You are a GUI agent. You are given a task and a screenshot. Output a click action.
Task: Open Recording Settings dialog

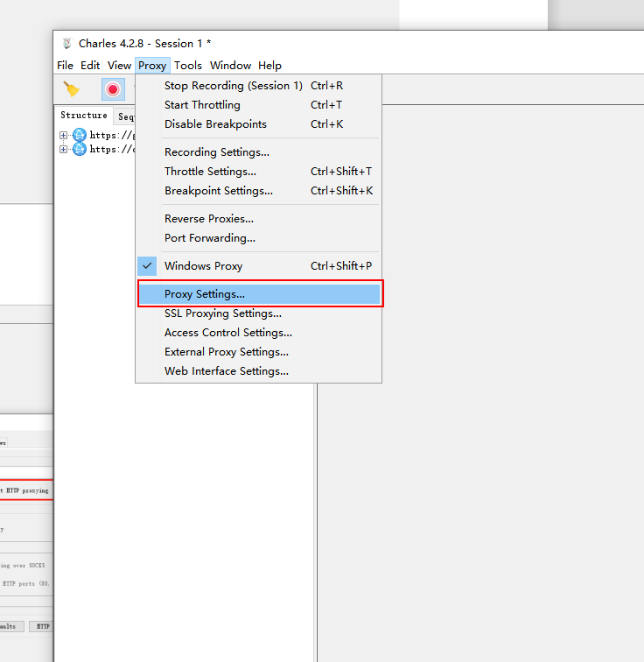(258, 152)
